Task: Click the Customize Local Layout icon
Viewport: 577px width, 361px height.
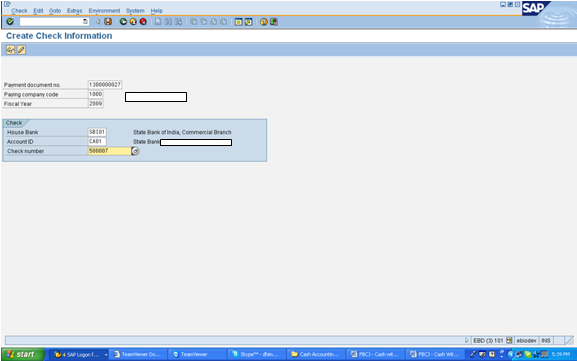Action: tap(273, 22)
